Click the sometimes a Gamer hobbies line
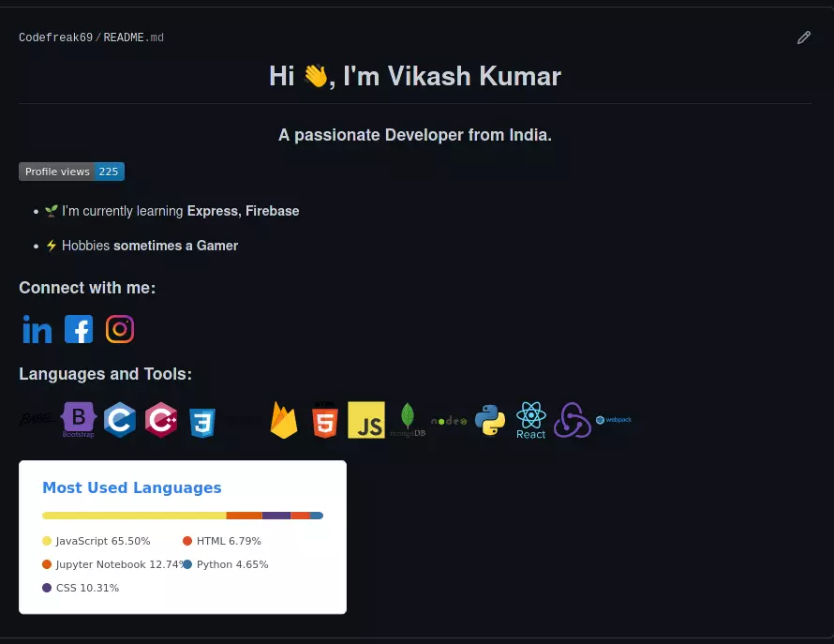This screenshot has width=834, height=644. [142, 246]
